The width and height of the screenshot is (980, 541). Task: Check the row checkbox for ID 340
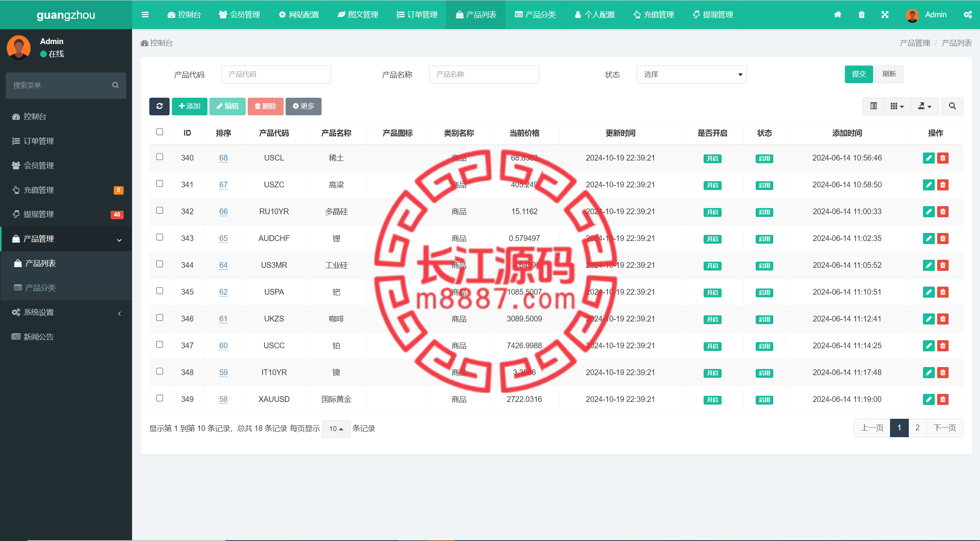coord(160,157)
